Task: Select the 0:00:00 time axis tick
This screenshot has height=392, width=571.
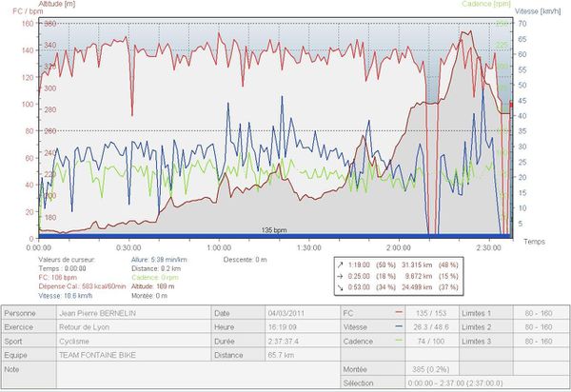Action: (x=39, y=248)
